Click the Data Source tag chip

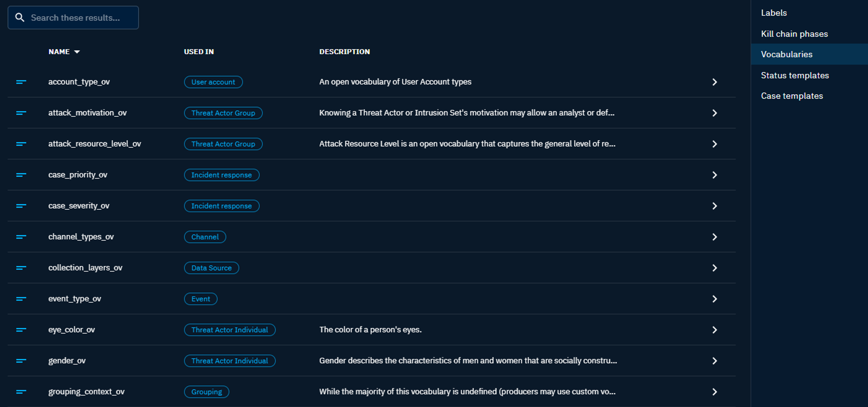tap(211, 268)
